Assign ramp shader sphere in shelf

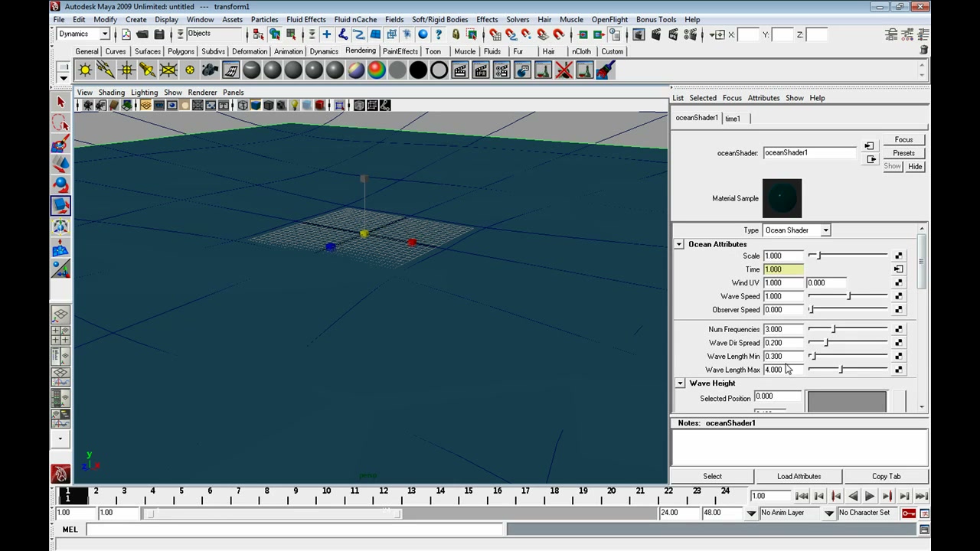[377, 70]
